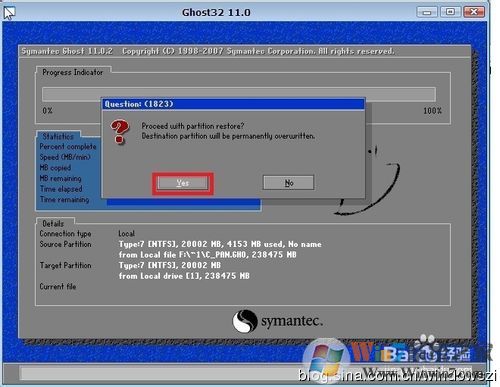Close the Ghost32 11.0 window
Screen dimensions: 500x387
pos(474,12)
